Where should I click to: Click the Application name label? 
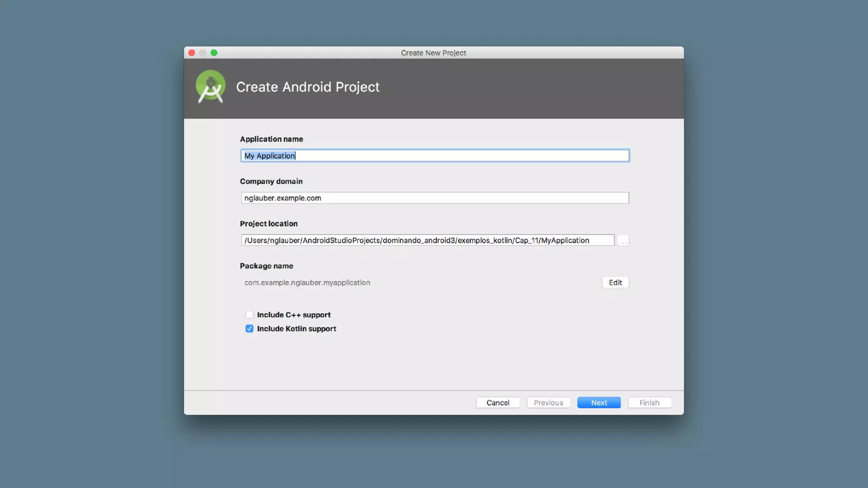(x=271, y=139)
